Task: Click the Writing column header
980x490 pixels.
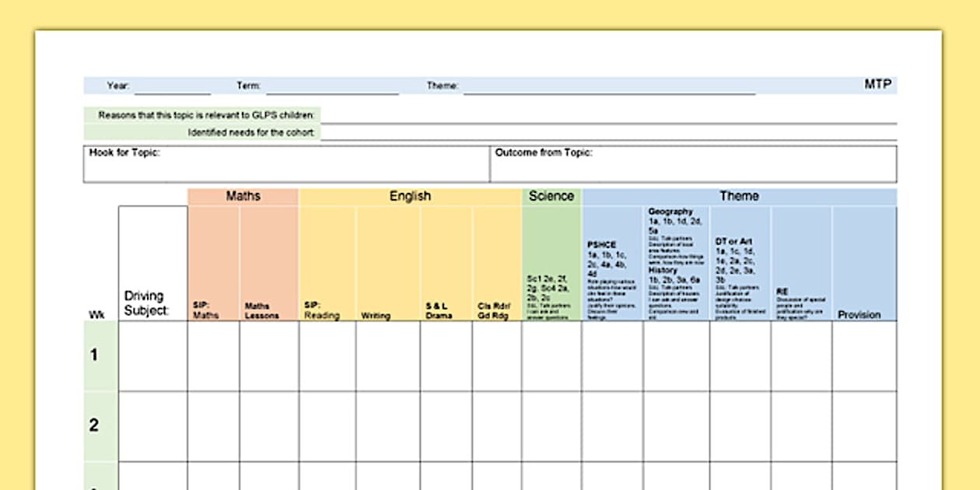Action: click(x=387, y=264)
